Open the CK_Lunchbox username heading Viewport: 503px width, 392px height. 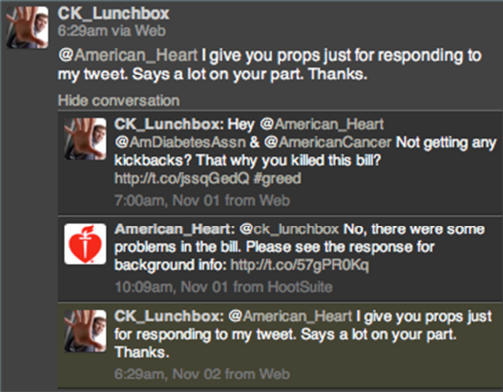[x=113, y=14]
